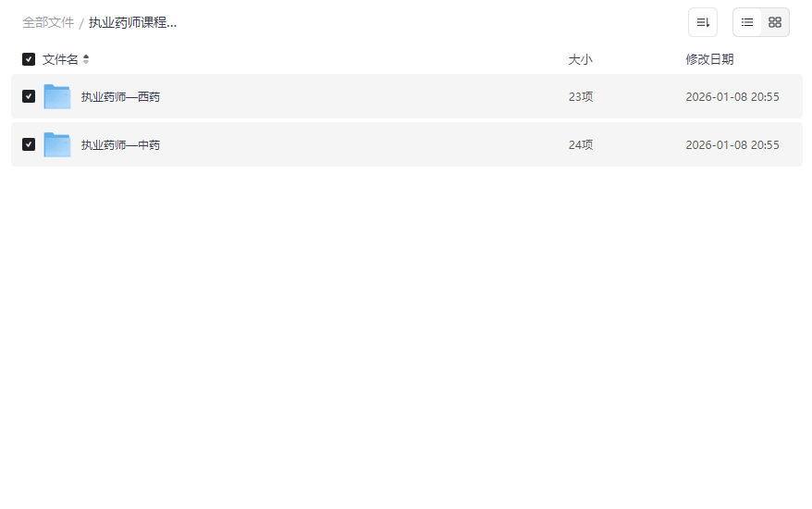Viewport: 812px width, 509px height.
Task: Go back to 全部文件 breadcrumb
Action: 47,22
